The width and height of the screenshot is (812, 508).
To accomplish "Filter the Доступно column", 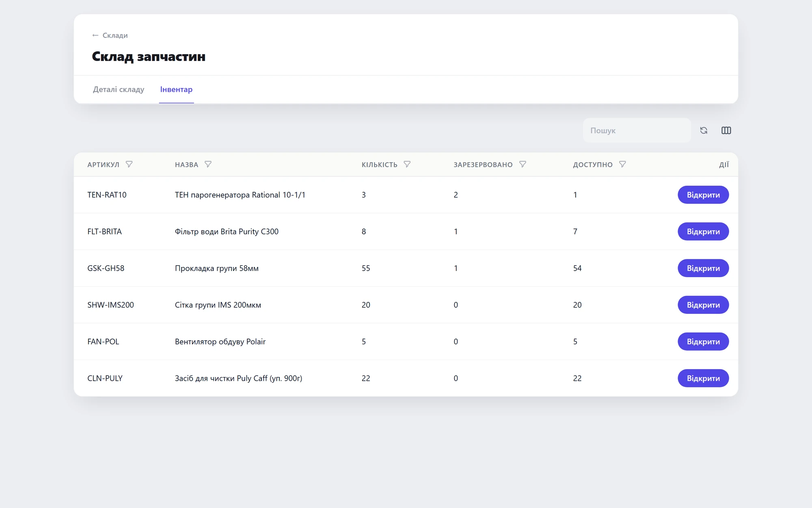I will 622,164.
